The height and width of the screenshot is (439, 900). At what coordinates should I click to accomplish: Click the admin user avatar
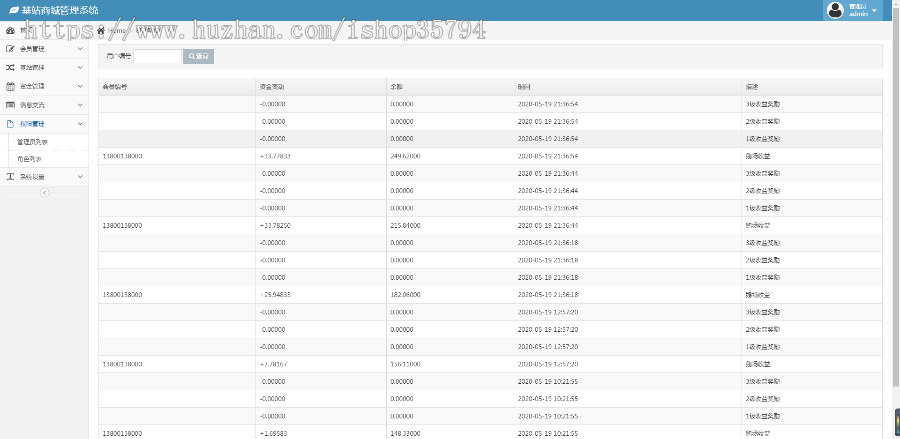click(x=835, y=10)
